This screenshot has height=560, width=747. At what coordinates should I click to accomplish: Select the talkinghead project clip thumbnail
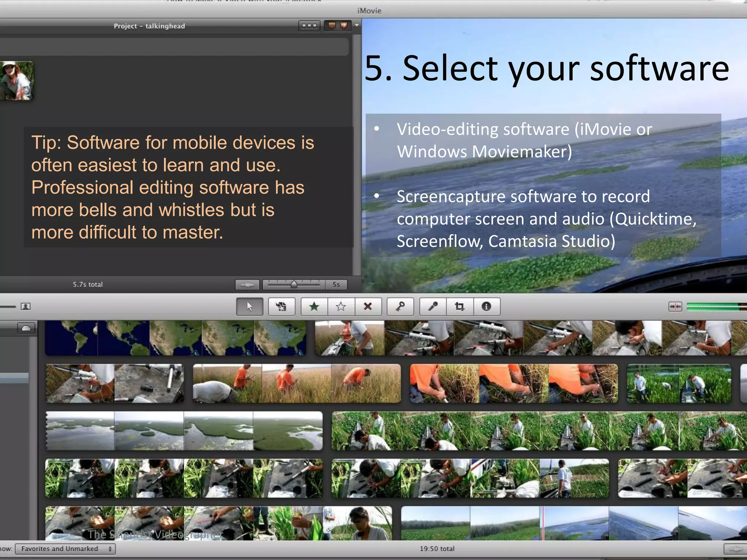pyautogui.click(x=16, y=81)
